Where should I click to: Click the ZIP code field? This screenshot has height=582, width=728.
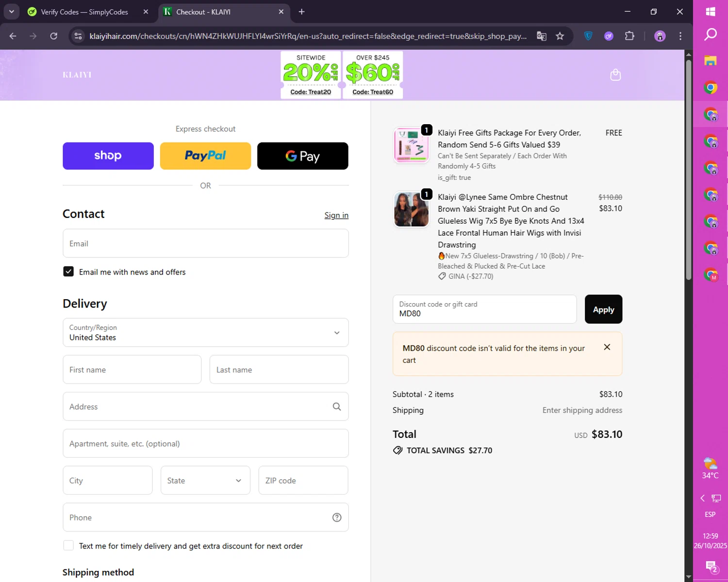(x=303, y=480)
